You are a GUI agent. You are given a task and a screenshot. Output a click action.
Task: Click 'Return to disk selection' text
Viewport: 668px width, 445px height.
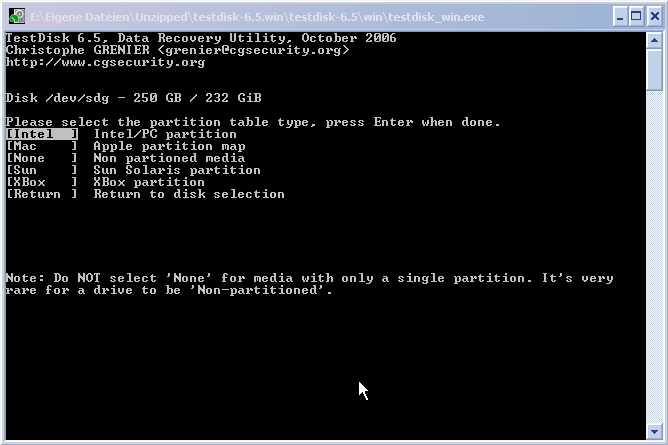click(x=189, y=194)
